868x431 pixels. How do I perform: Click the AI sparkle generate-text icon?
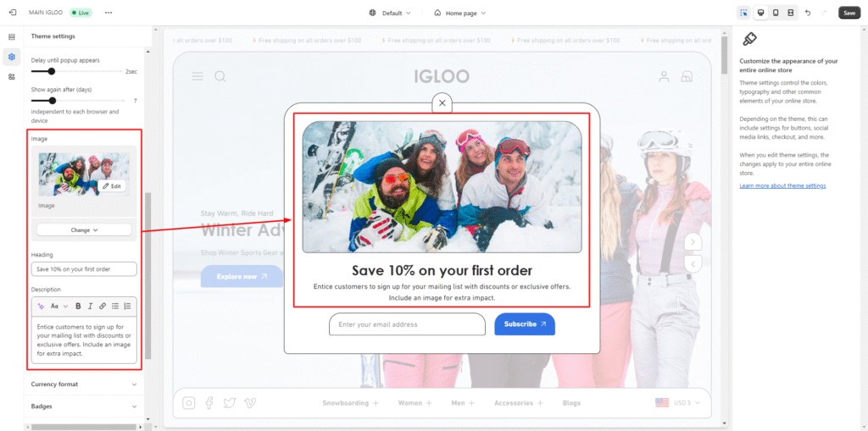pyautogui.click(x=41, y=306)
